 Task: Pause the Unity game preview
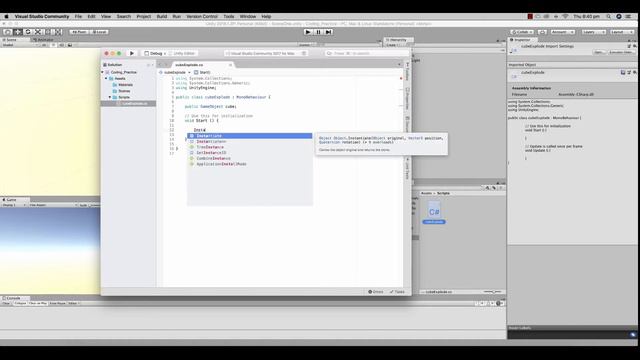(x=318, y=32)
